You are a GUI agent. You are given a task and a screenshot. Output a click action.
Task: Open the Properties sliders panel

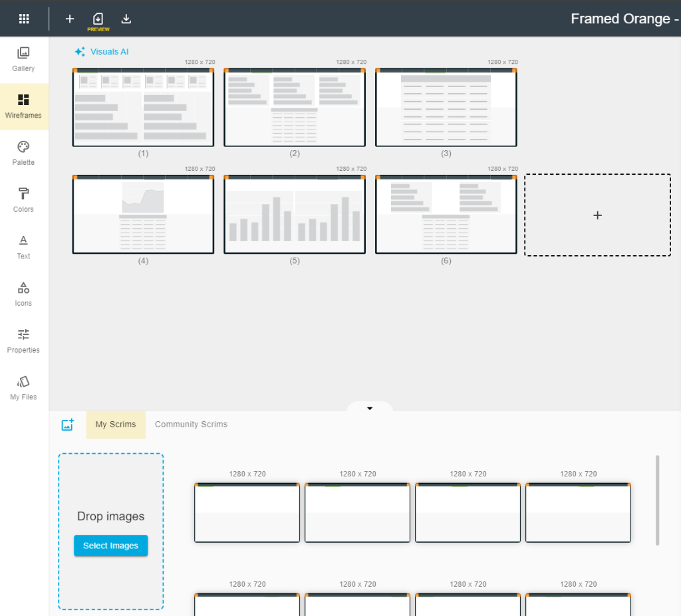(23, 341)
